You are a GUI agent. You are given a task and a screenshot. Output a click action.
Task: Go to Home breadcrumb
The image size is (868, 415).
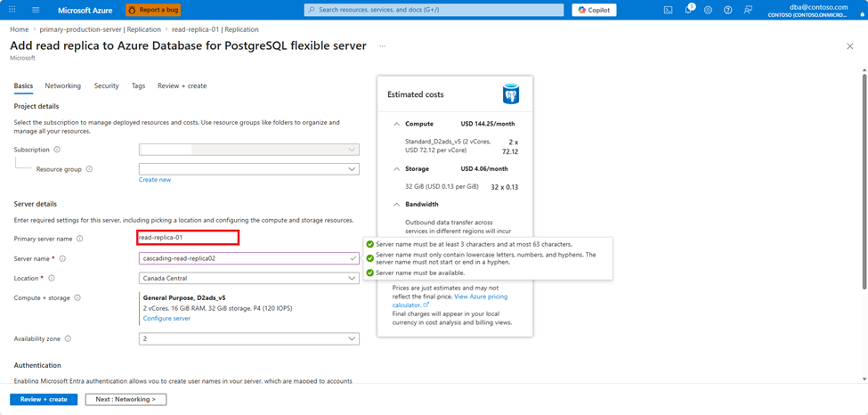coord(19,29)
